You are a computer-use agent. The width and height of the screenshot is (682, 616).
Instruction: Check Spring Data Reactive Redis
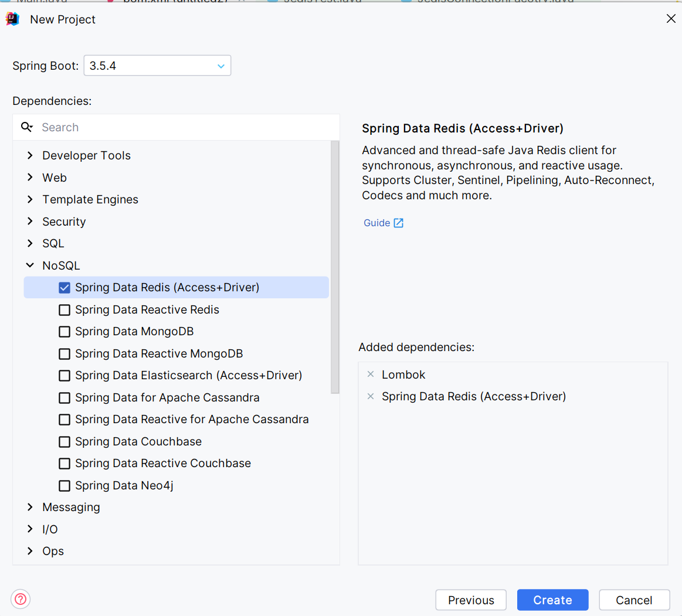(x=65, y=310)
